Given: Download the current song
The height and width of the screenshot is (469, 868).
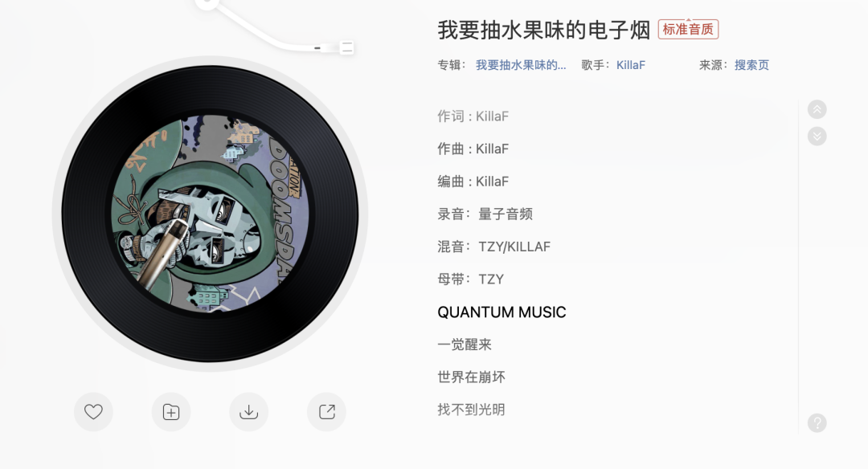Looking at the screenshot, I should tap(248, 412).
